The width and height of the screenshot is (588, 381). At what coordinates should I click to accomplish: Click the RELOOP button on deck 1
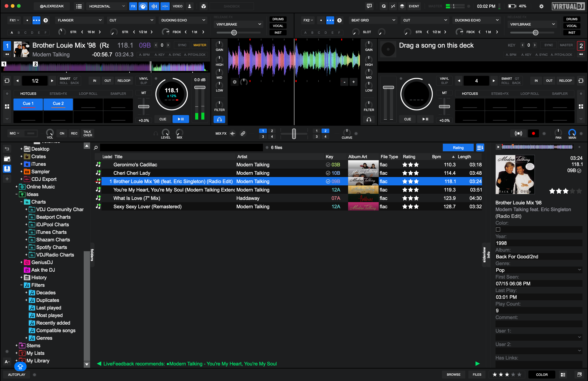tap(124, 81)
